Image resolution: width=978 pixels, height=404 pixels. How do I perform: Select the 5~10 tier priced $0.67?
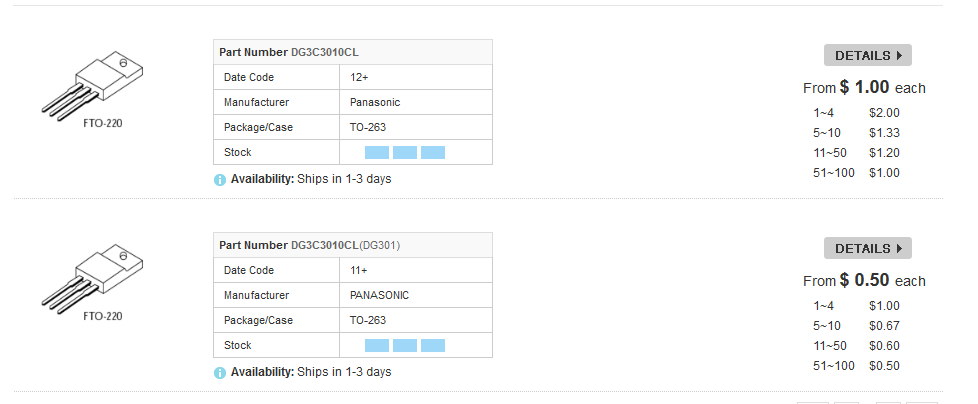point(856,326)
